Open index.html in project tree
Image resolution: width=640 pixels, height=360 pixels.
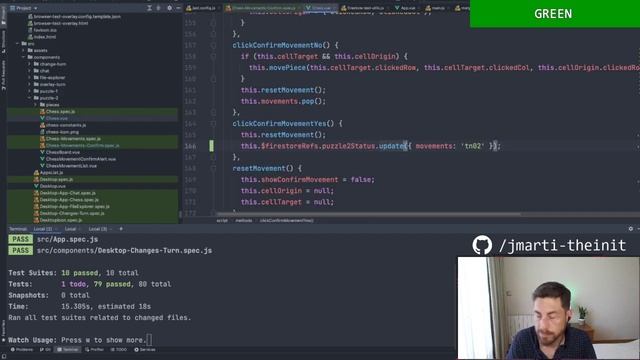(x=42, y=37)
